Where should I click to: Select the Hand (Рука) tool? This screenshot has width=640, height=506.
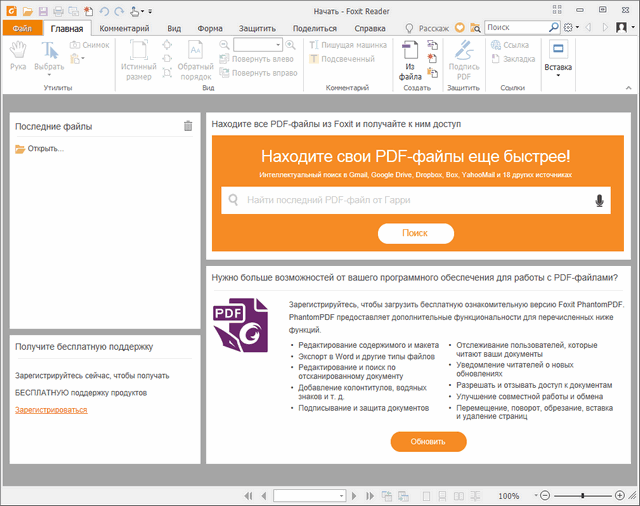18,56
